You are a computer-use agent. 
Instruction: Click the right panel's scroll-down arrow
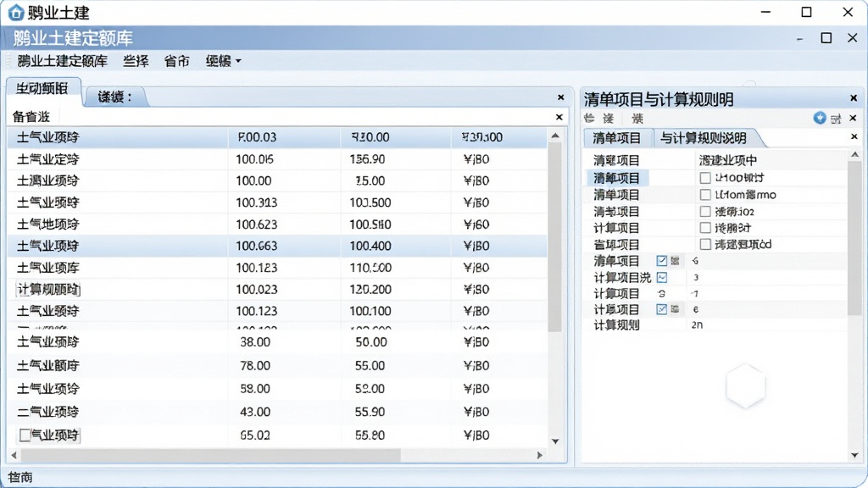click(x=854, y=455)
